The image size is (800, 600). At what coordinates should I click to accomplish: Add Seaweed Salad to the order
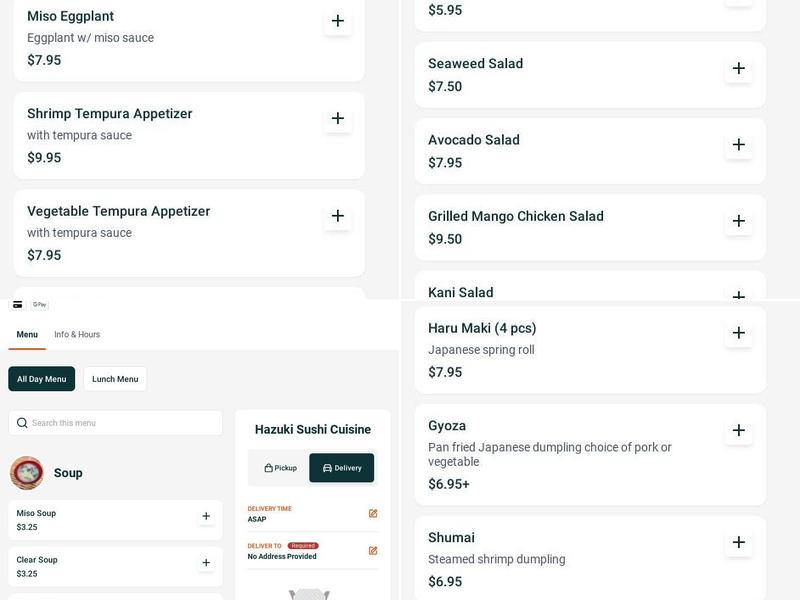pos(739,69)
